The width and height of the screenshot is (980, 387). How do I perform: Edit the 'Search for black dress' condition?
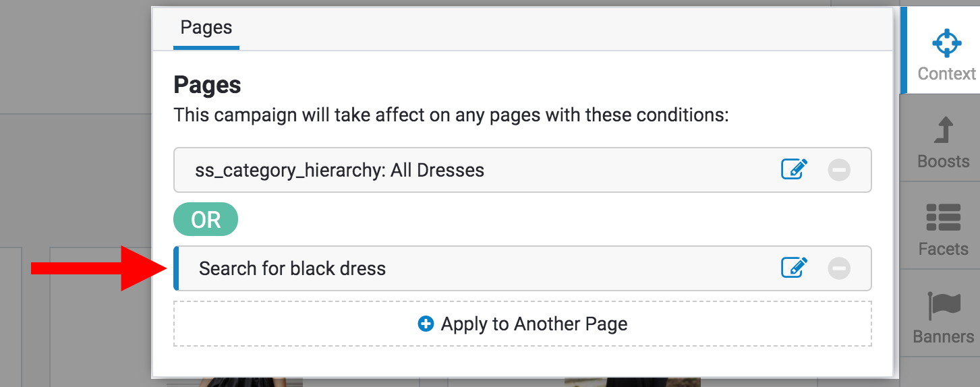coord(795,268)
